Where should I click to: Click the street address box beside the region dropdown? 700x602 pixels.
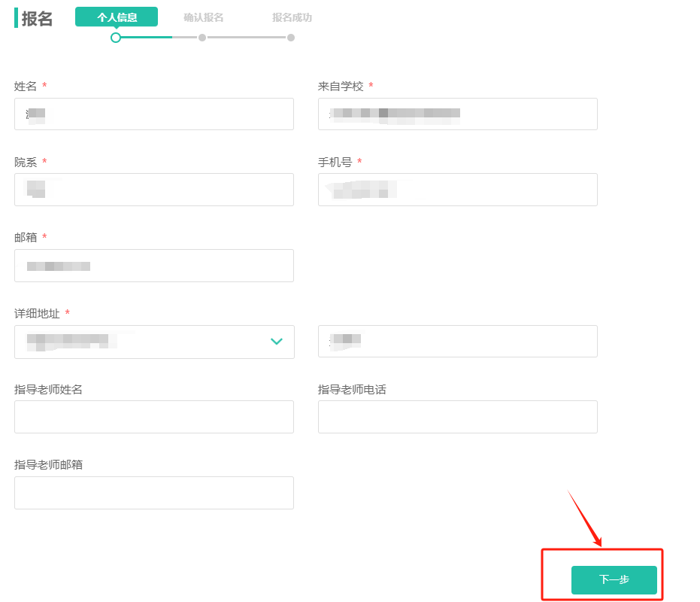tap(457, 342)
